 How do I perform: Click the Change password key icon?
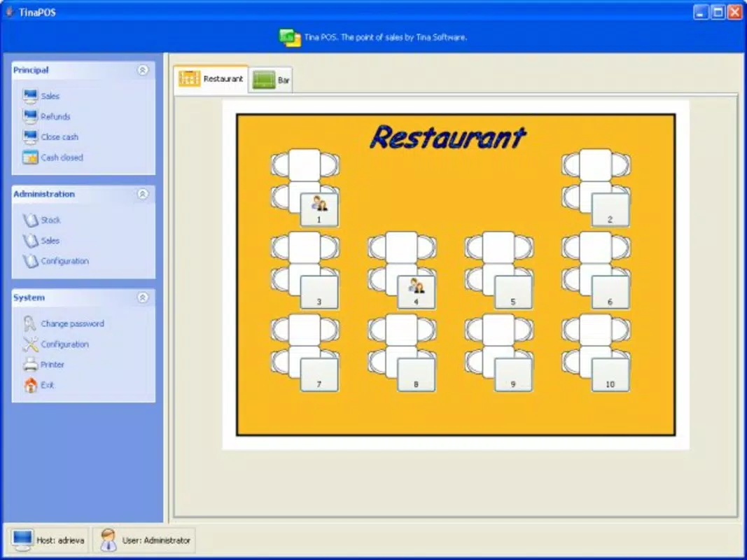coord(30,323)
